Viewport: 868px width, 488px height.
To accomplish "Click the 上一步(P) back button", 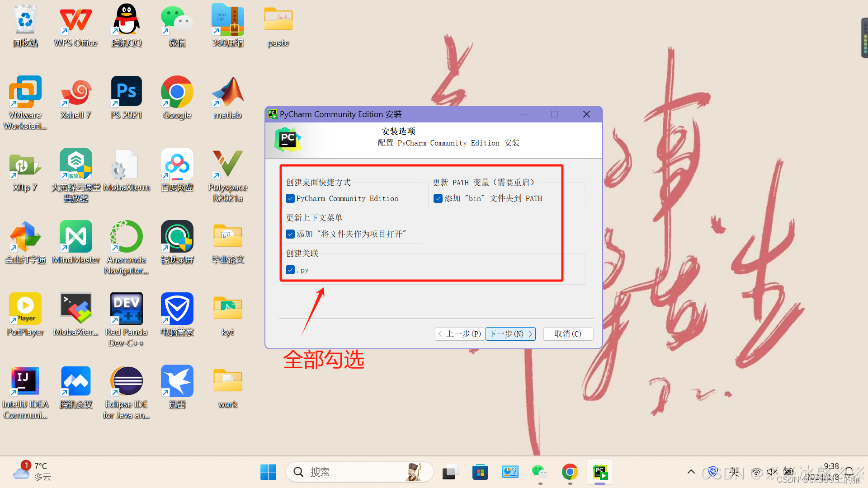I will coord(460,334).
